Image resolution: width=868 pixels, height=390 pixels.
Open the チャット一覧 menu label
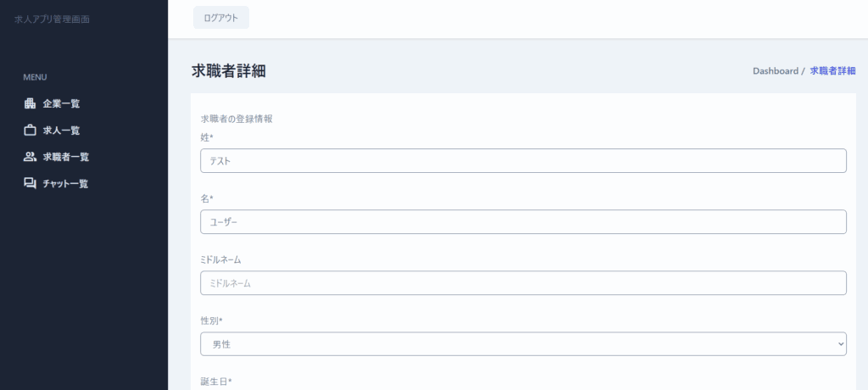[x=65, y=183]
